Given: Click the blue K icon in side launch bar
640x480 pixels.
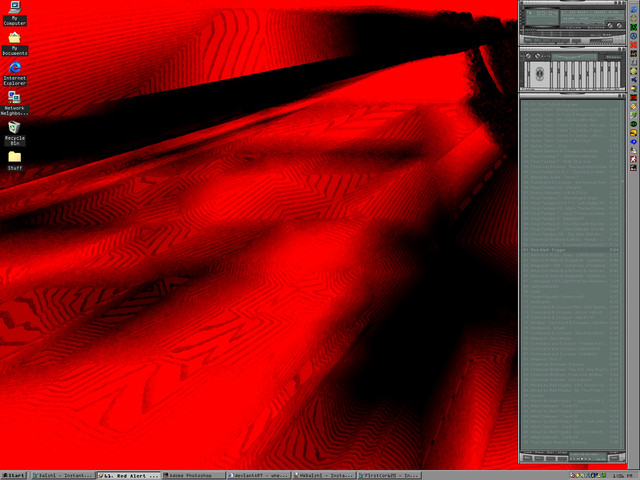Looking at the screenshot, I should tap(633, 80).
